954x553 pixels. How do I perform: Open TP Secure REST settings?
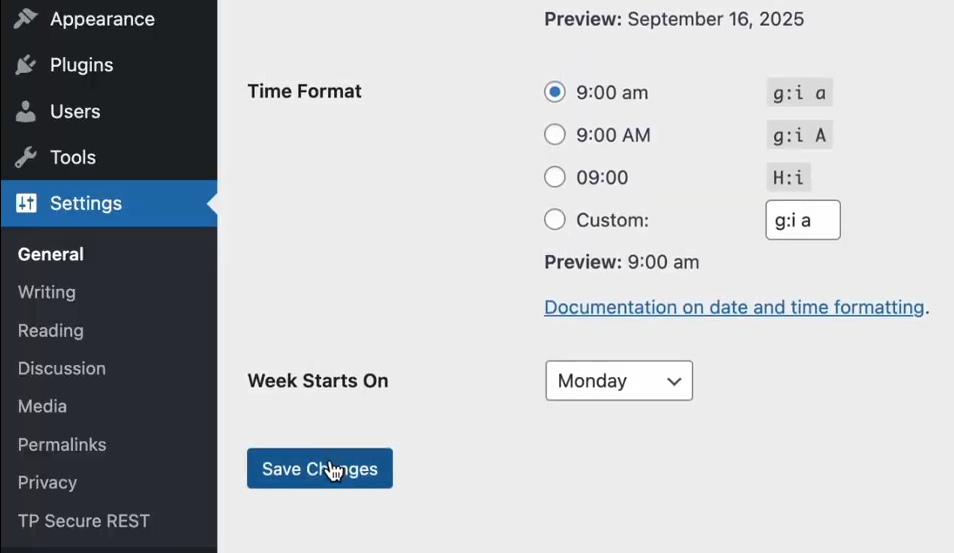coord(84,520)
